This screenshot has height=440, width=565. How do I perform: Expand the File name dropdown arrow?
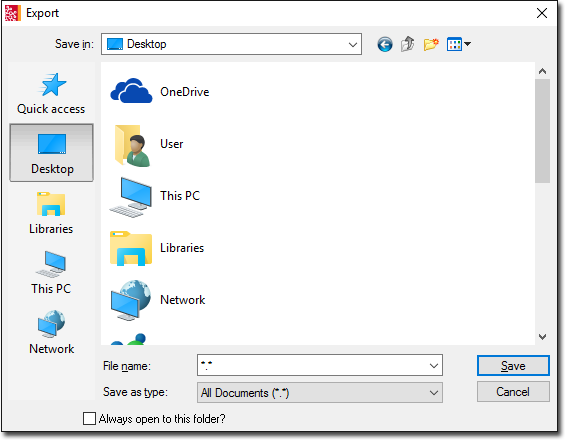(x=434, y=366)
